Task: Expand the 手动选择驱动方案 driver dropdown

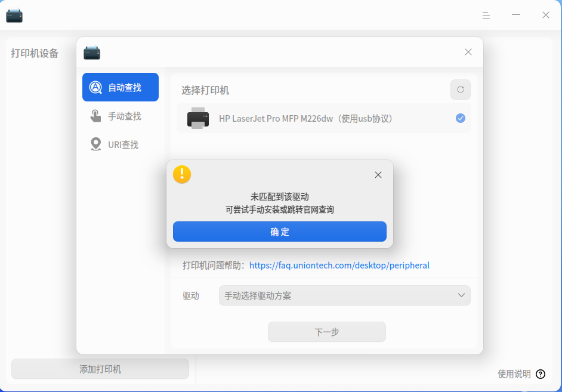Action: pyautogui.click(x=344, y=295)
